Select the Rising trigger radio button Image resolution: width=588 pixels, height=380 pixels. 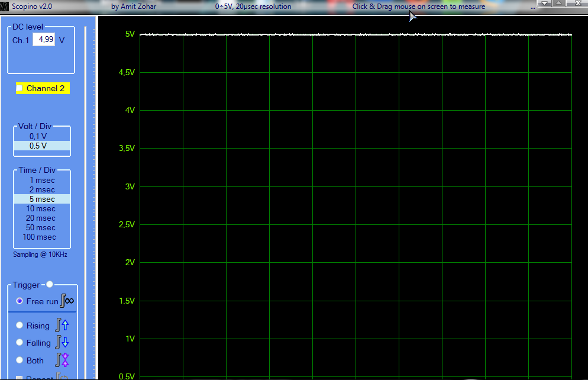tap(20, 325)
